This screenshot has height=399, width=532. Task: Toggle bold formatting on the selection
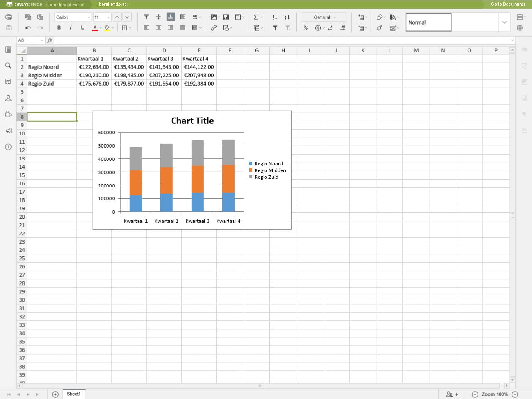(59, 28)
